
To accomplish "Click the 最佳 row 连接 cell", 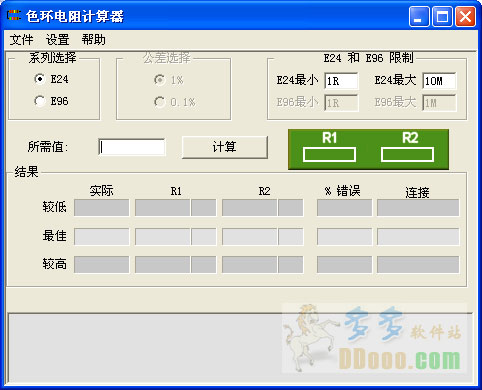I will click(x=418, y=236).
